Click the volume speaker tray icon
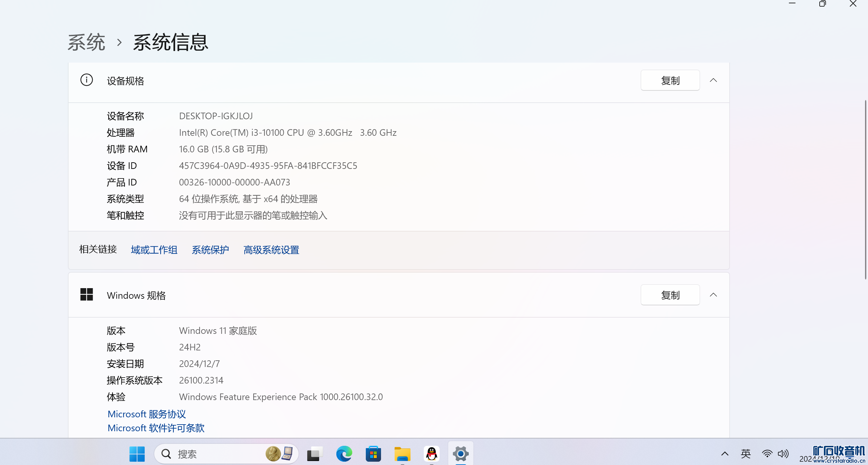This screenshot has width=868, height=465. [x=783, y=454]
